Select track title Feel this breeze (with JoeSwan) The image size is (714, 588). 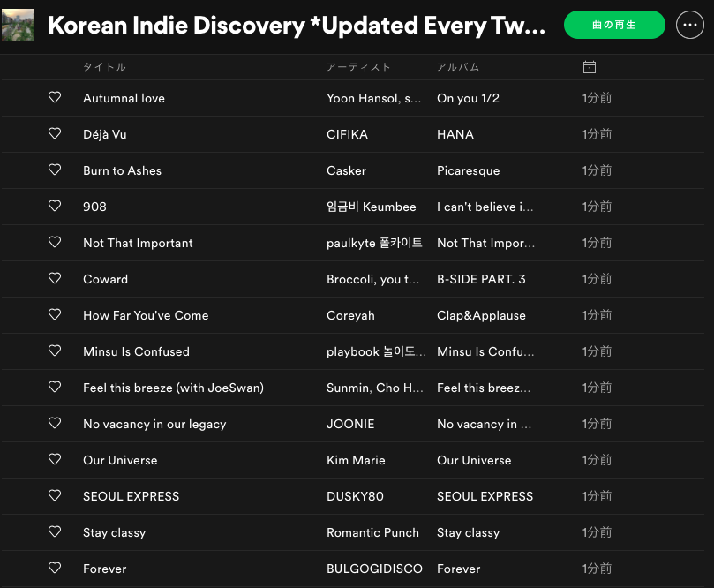coord(174,388)
